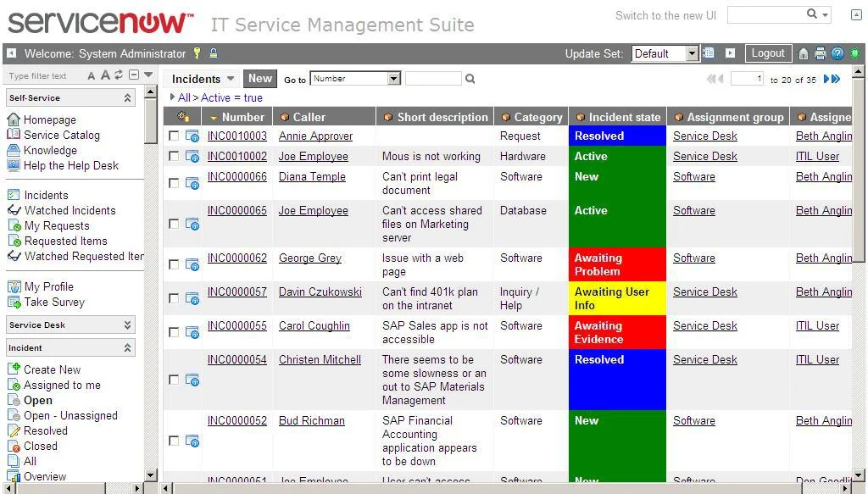Open incident INC0000057 link

[237, 291]
